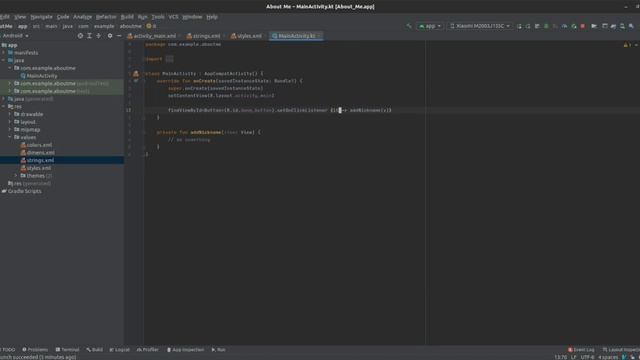Open the Help menu

coord(212,17)
